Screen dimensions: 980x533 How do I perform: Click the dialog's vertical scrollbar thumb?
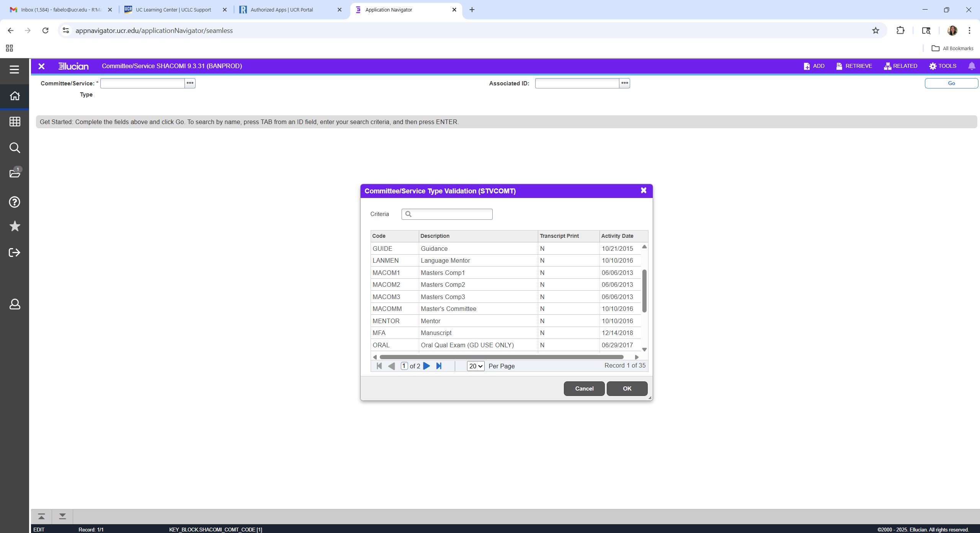tap(644, 291)
